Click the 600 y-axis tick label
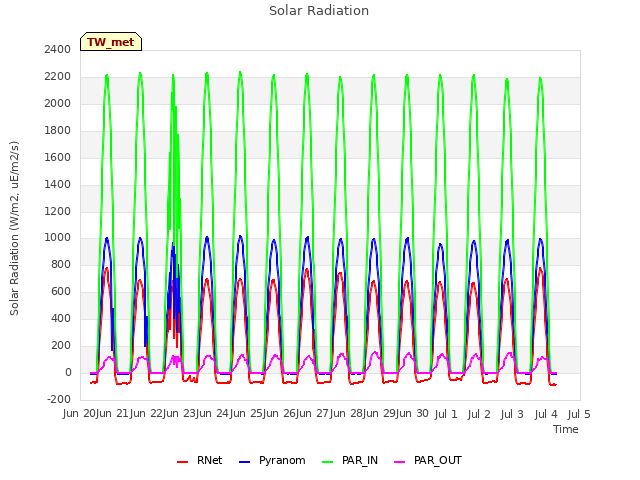The image size is (640, 480). tap(61, 291)
